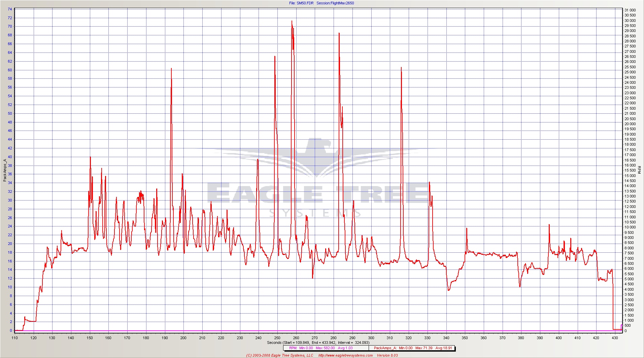This screenshot has height=358, width=644.
Task: Select the PackAmps_A legend entry box
Action: click(x=412, y=348)
